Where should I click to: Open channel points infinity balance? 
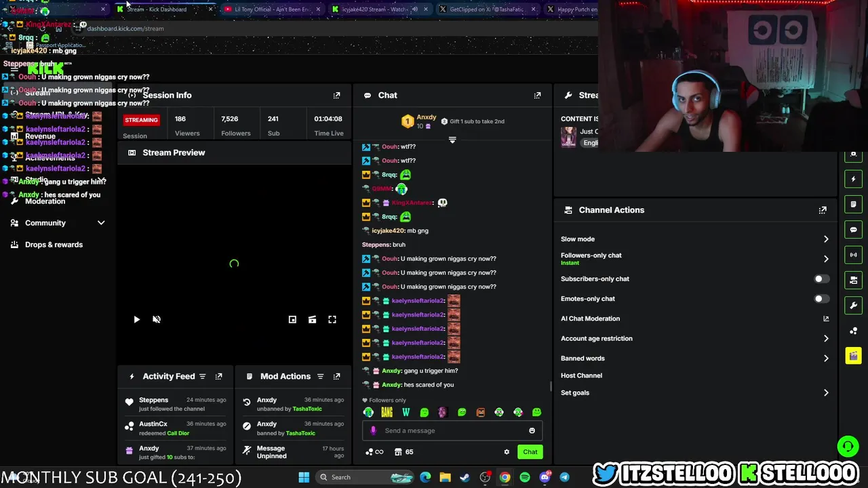coord(374,452)
